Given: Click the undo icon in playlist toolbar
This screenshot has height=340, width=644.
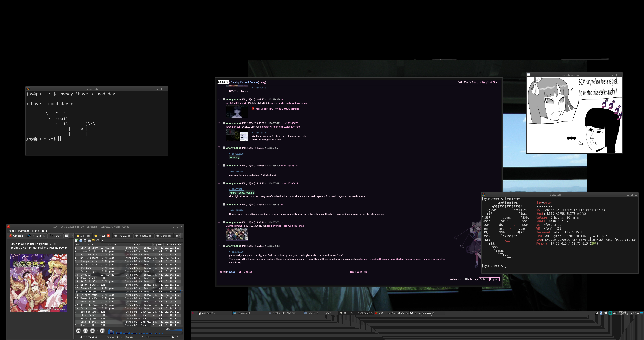Looking at the screenshot, I should [93, 240].
